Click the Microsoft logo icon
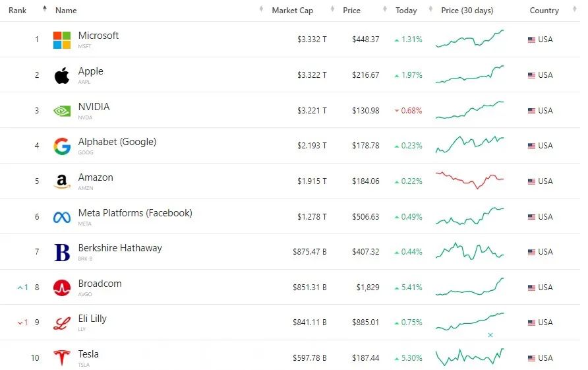The width and height of the screenshot is (588, 370). click(62, 40)
